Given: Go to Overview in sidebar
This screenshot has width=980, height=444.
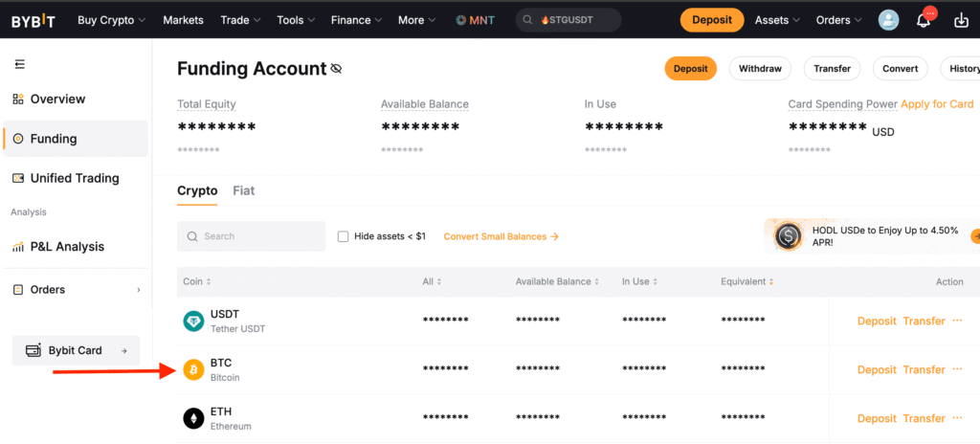Looking at the screenshot, I should pos(75,99).
